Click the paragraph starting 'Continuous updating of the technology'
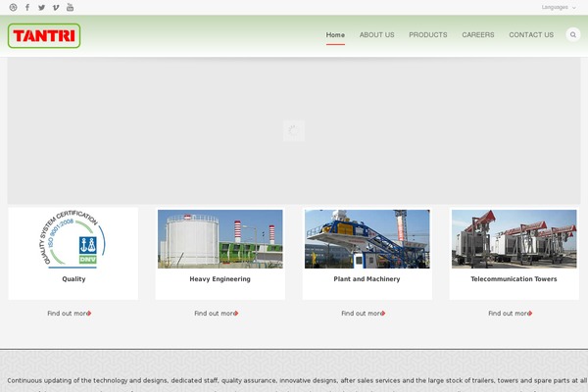The image size is (588, 392). pyautogui.click(x=297, y=385)
